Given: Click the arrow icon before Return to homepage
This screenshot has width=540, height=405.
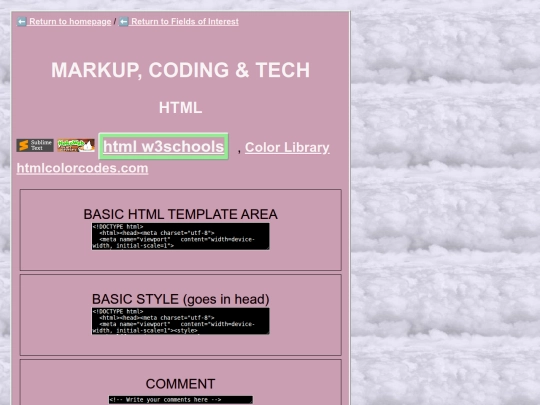Looking at the screenshot, I should [22, 21].
